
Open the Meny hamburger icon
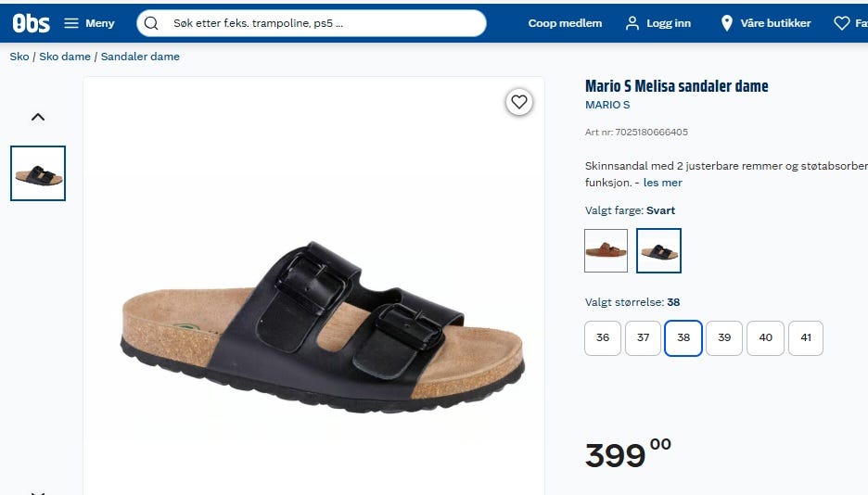click(x=71, y=23)
